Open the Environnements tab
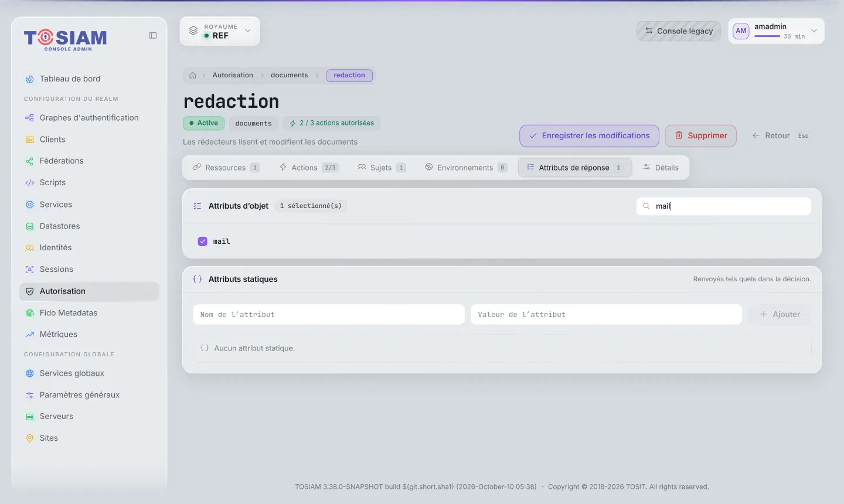 [466, 168]
